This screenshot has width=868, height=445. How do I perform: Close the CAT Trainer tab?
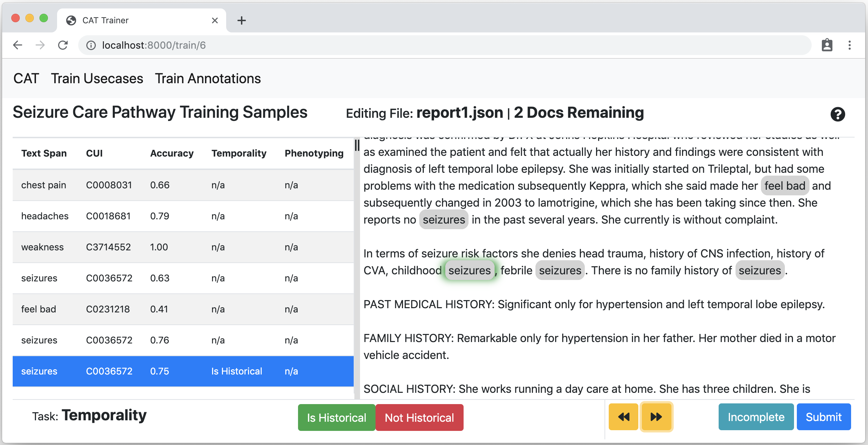click(x=215, y=20)
